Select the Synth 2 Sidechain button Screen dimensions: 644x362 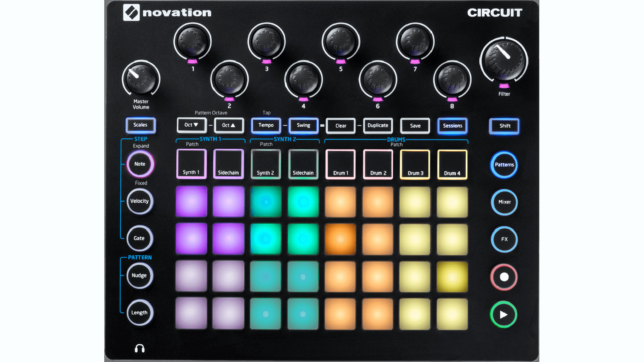pos(303,164)
